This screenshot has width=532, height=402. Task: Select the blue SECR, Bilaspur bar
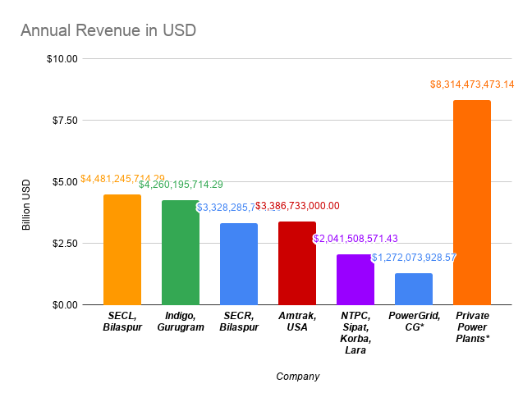(x=239, y=264)
